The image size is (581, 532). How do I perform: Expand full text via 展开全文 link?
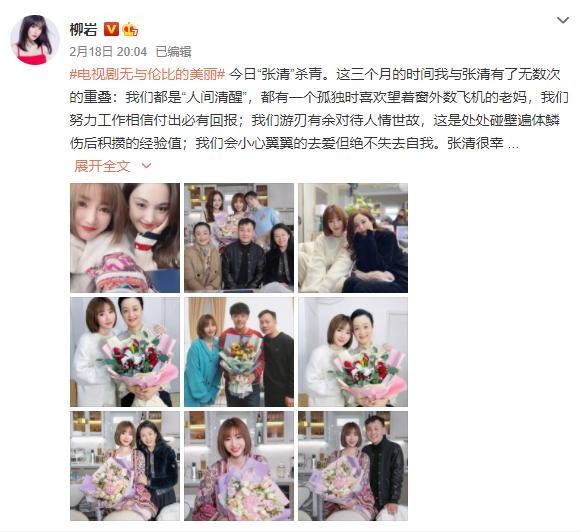point(103,166)
